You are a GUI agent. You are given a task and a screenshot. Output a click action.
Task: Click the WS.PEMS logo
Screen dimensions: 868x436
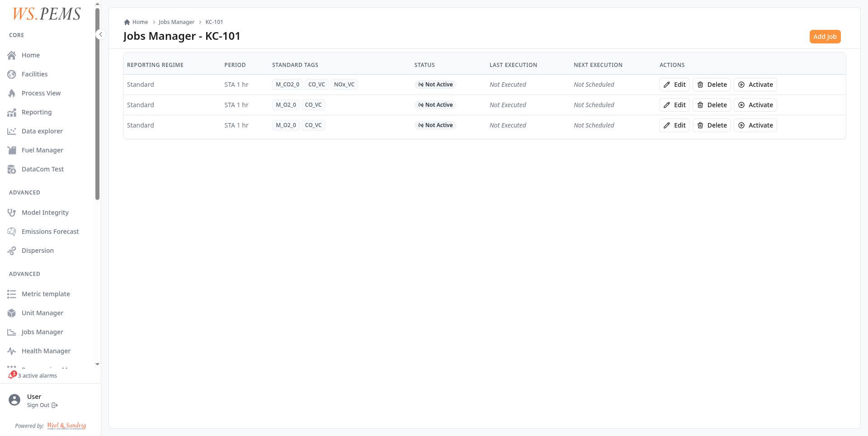coord(47,14)
